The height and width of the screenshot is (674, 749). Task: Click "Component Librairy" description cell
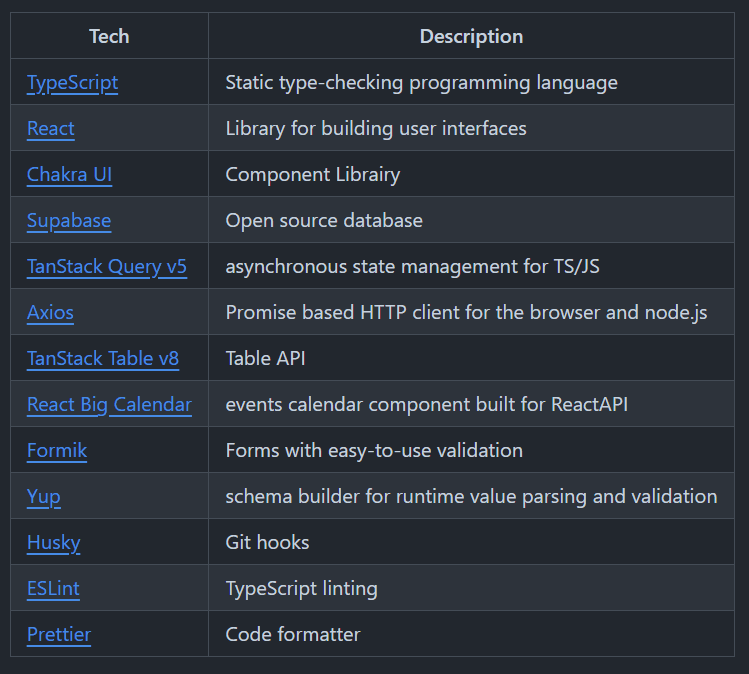[x=471, y=174]
